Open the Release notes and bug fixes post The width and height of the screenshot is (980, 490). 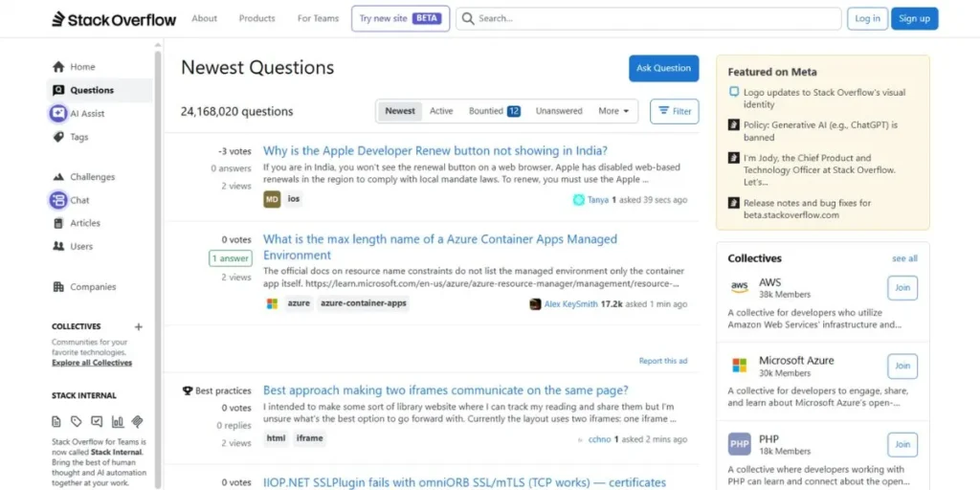[x=807, y=209]
